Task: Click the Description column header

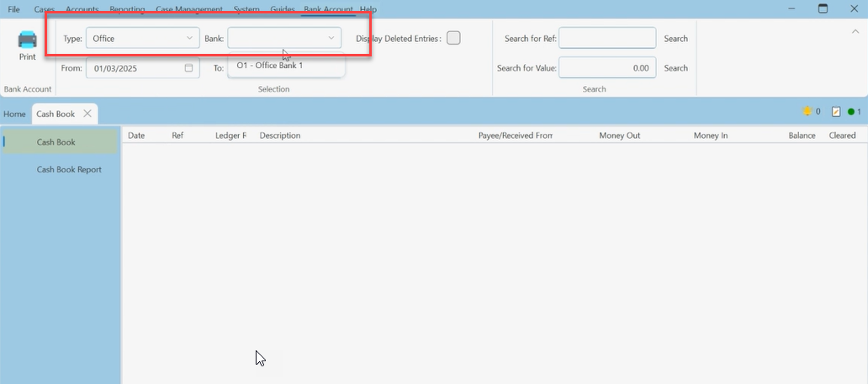Action: (280, 136)
